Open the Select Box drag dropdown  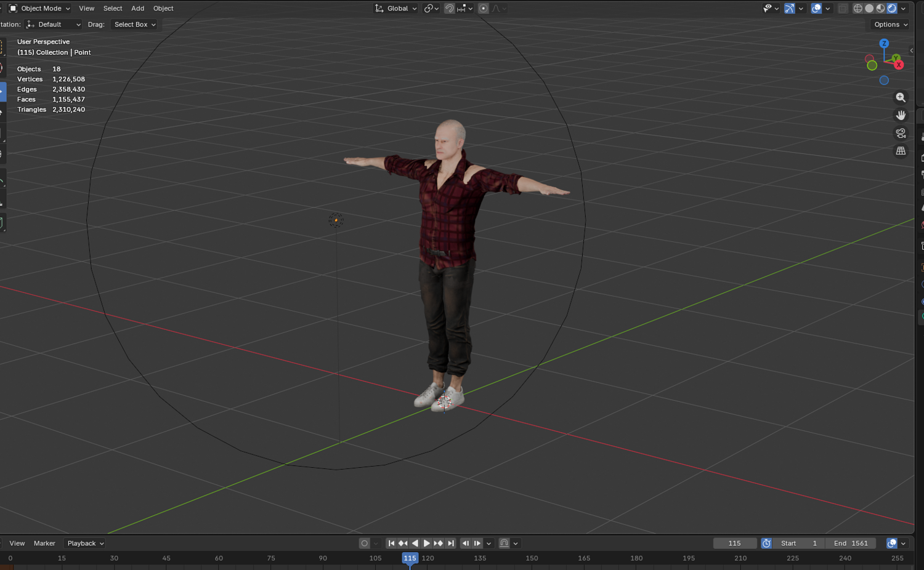135,25
